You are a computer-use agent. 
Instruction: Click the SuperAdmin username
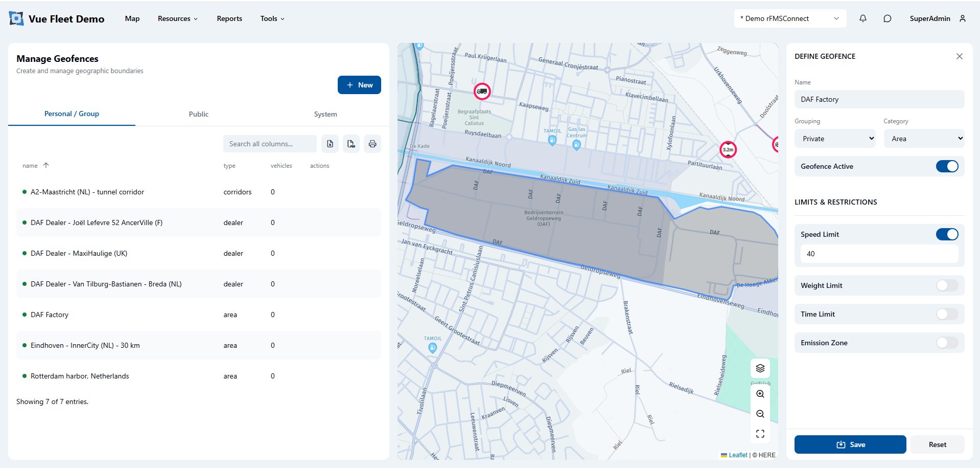coord(930,18)
